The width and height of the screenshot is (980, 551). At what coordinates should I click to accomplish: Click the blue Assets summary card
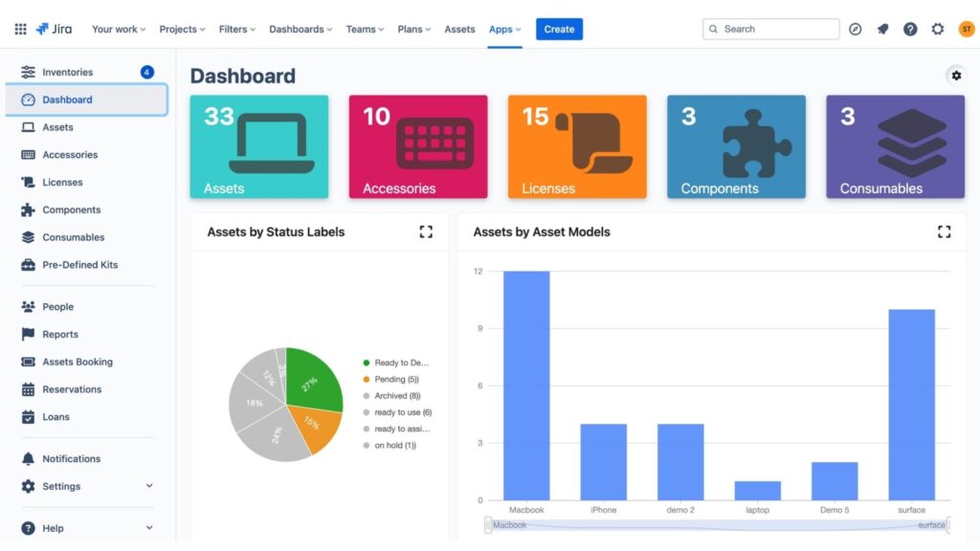(258, 144)
